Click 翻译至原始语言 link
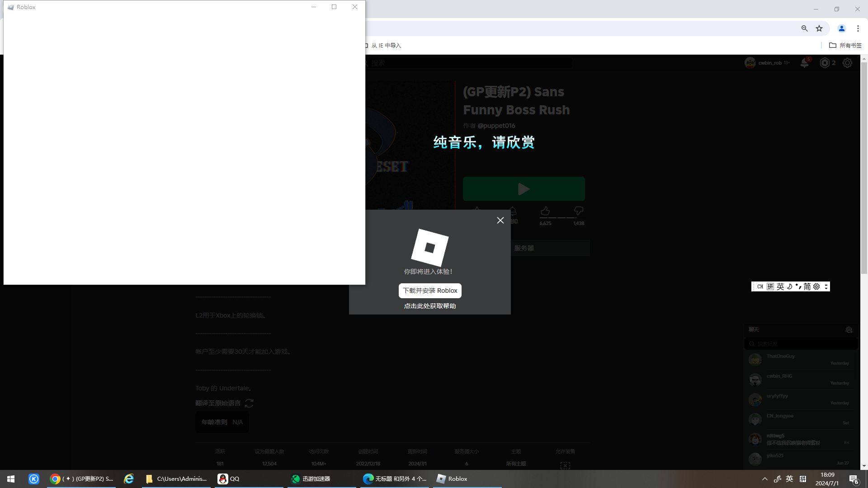 click(x=218, y=403)
